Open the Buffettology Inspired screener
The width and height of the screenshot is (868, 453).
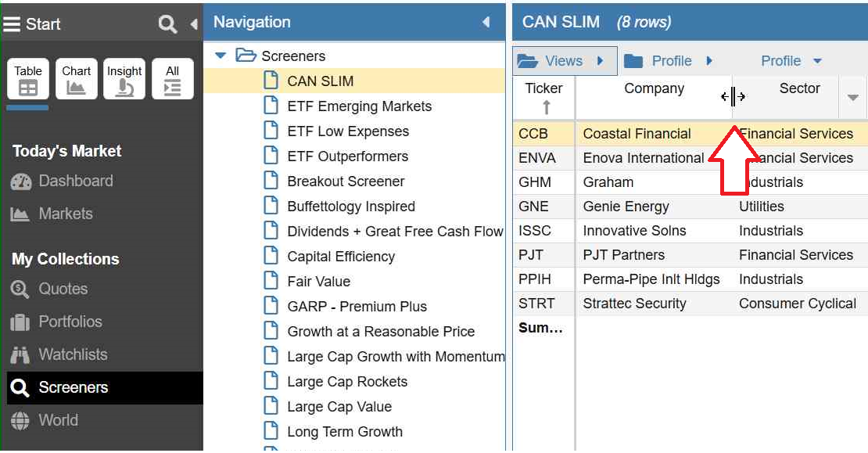point(350,207)
